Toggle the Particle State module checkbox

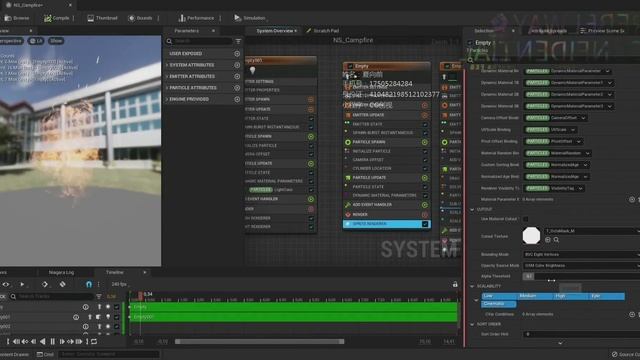425,187
